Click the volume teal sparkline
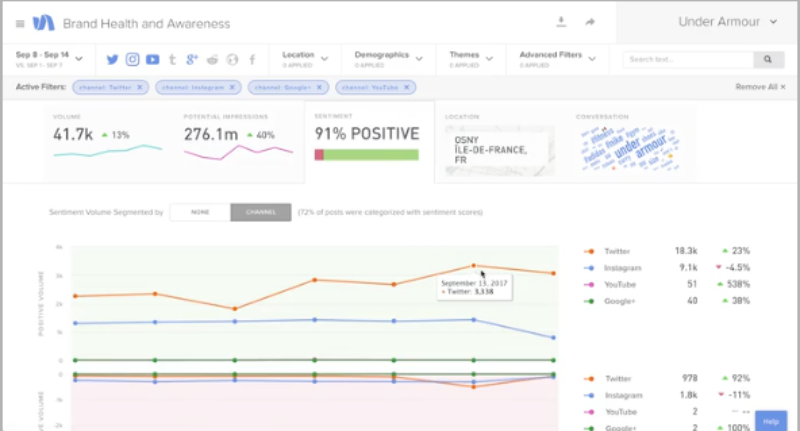800x431 pixels. coord(108,150)
